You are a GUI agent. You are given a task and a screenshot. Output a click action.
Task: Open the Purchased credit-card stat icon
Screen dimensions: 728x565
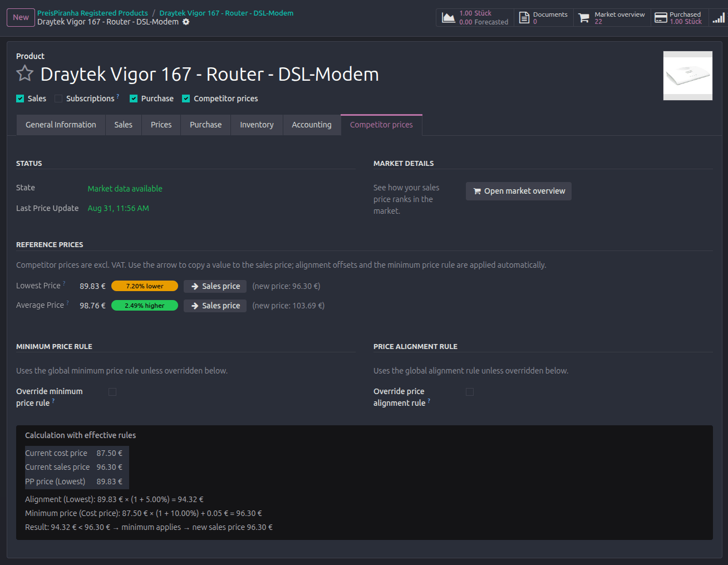click(661, 18)
